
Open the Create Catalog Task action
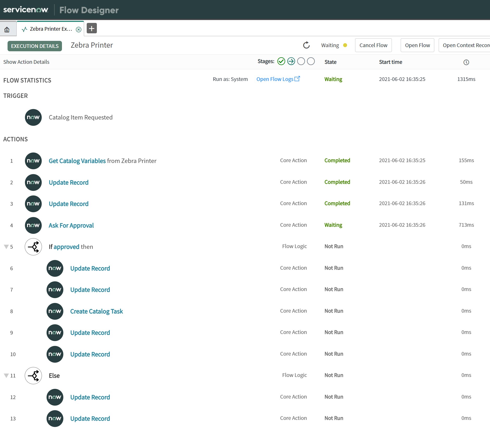[x=97, y=311]
